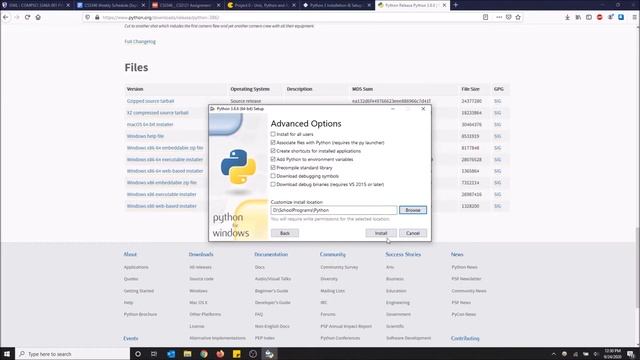The height and width of the screenshot is (360, 640).
Task: Open the Windows Start menu
Action: [7, 354]
